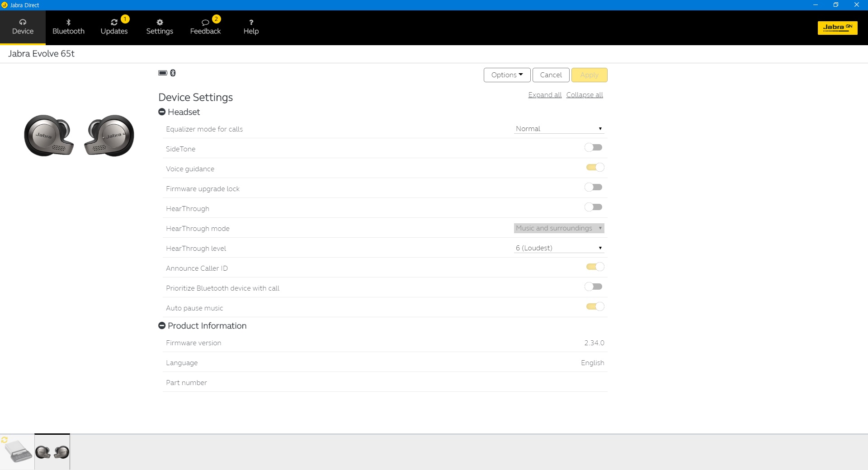
Task: Open the Help tab
Action: point(251,27)
